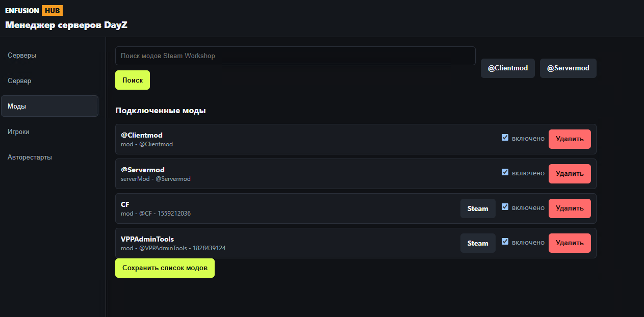
Task: Click the Менеджер серверов DayZ title
Action: (66, 25)
